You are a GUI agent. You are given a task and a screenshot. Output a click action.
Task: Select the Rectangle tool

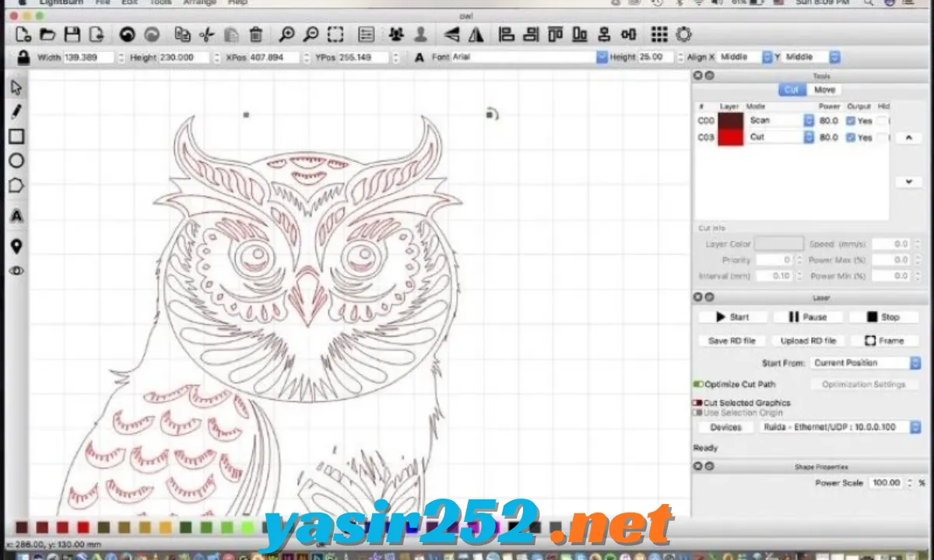[x=16, y=136]
